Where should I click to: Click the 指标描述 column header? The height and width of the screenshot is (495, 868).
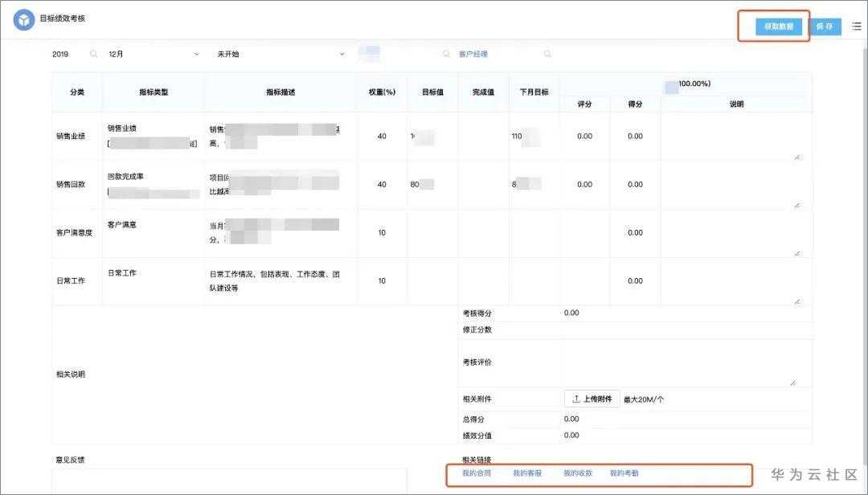(280, 92)
